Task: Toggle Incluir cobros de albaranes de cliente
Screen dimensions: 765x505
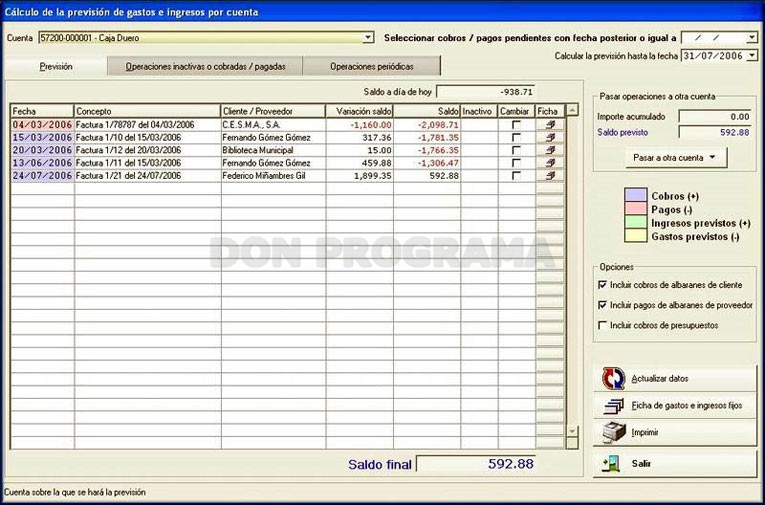Action: (x=603, y=284)
